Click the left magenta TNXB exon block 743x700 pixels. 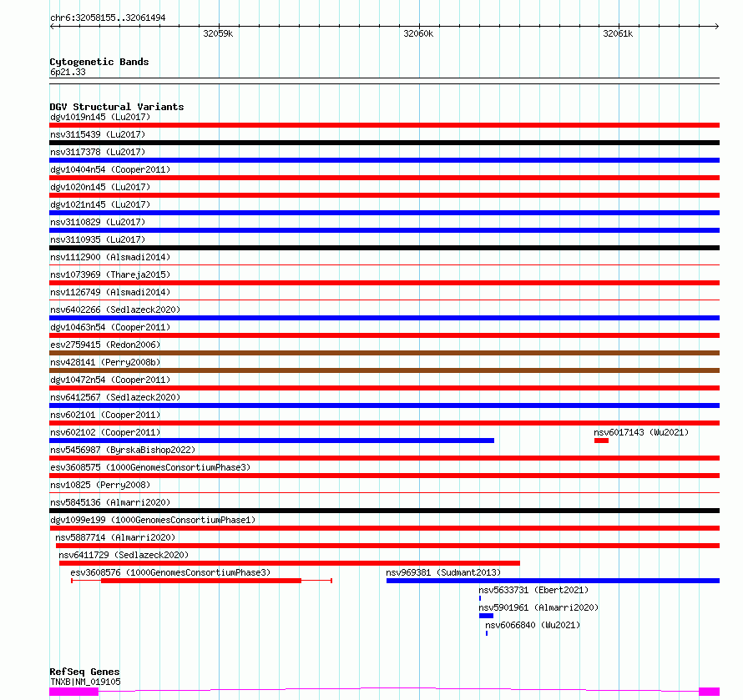[74, 692]
